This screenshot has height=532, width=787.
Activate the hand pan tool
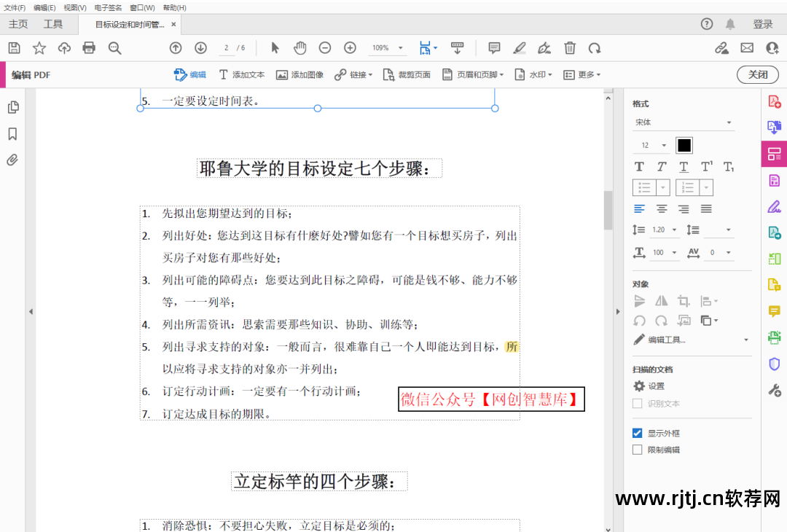300,48
